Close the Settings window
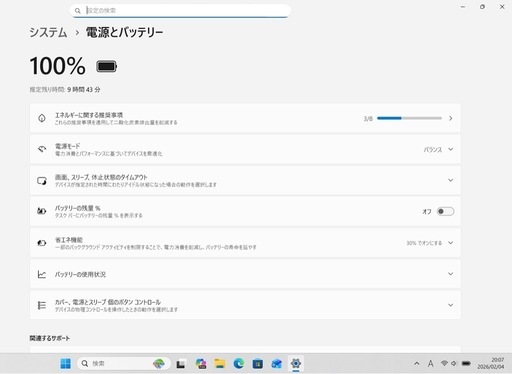 click(502, 7)
